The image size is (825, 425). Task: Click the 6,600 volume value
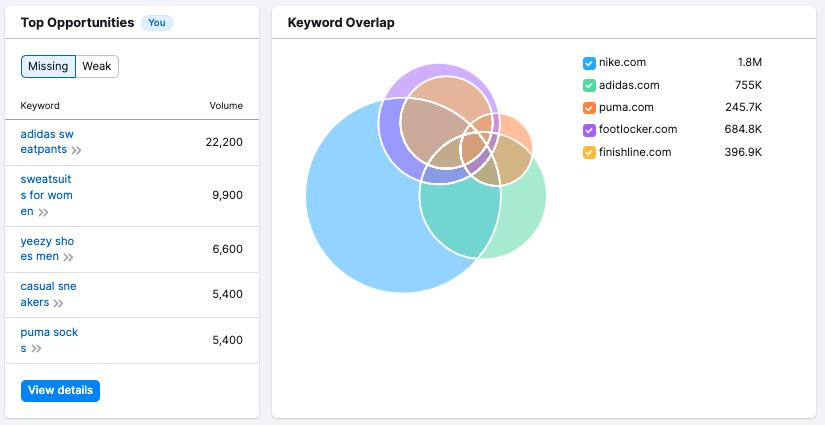tap(227, 249)
